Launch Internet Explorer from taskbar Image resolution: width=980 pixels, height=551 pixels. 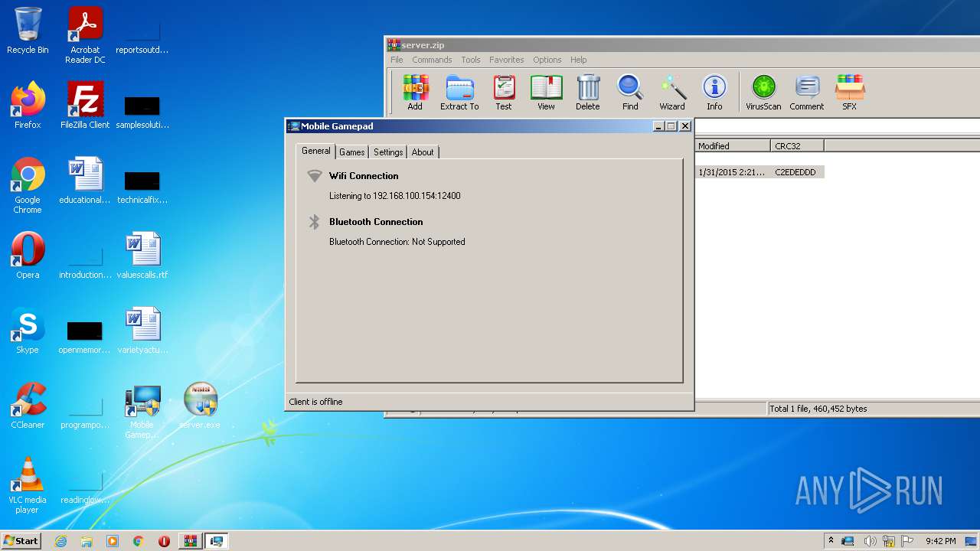[x=60, y=541]
